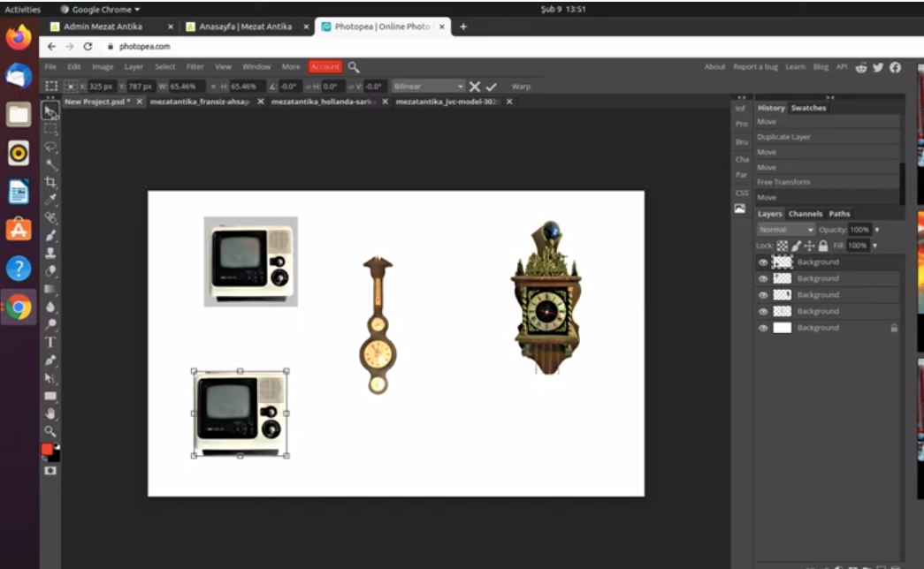Click the Free Transform history step
The height and width of the screenshot is (569, 924).
[x=783, y=182]
